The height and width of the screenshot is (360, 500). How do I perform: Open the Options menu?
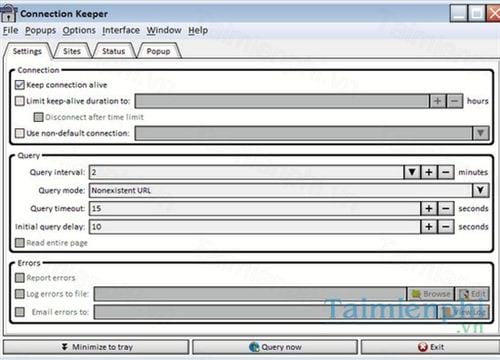click(79, 30)
